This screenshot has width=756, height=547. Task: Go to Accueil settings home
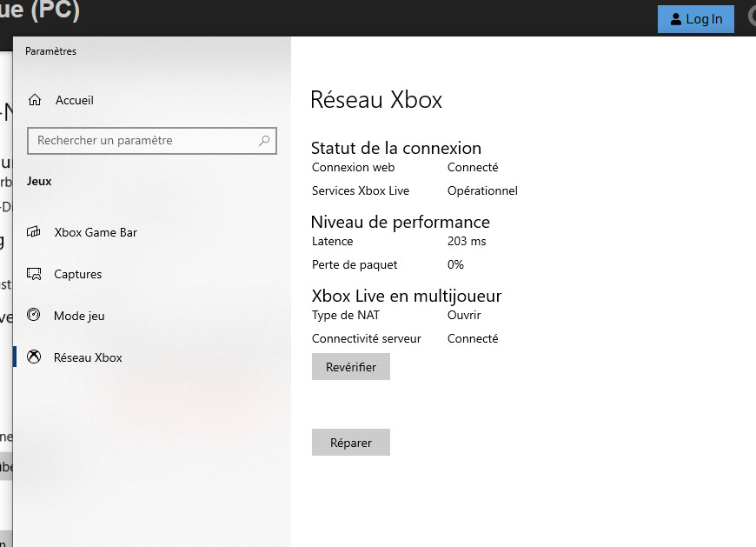74,100
